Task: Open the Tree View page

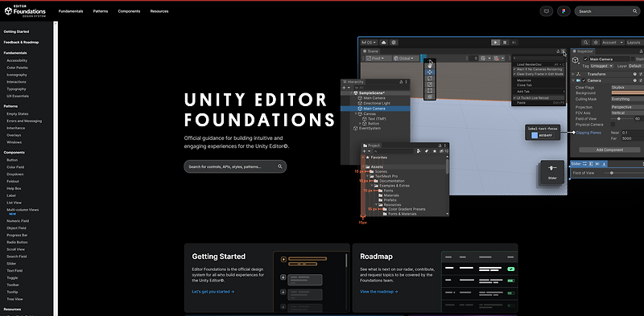Action: (14, 299)
